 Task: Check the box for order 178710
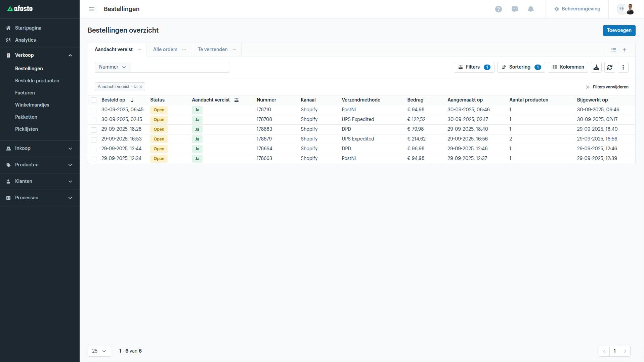point(94,110)
